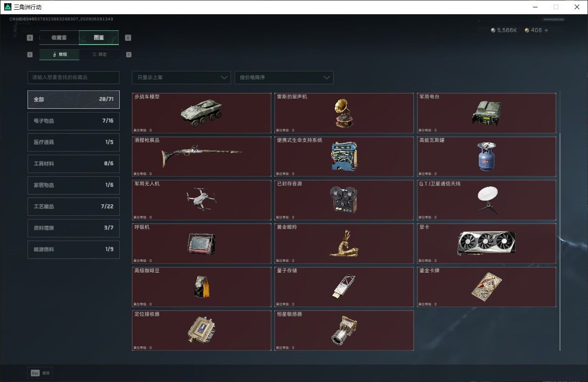Viewport: 588px width, 382px height.
Task: Click the gold currency coin icon
Action: tap(527, 30)
